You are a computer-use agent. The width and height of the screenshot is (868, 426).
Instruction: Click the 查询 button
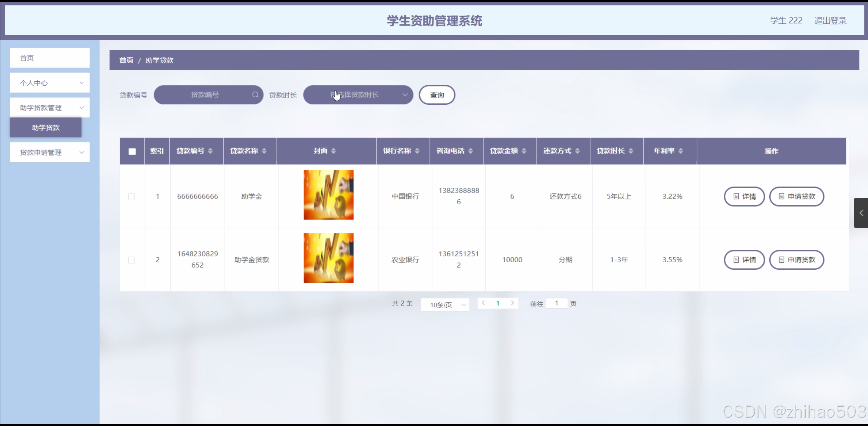pos(437,95)
